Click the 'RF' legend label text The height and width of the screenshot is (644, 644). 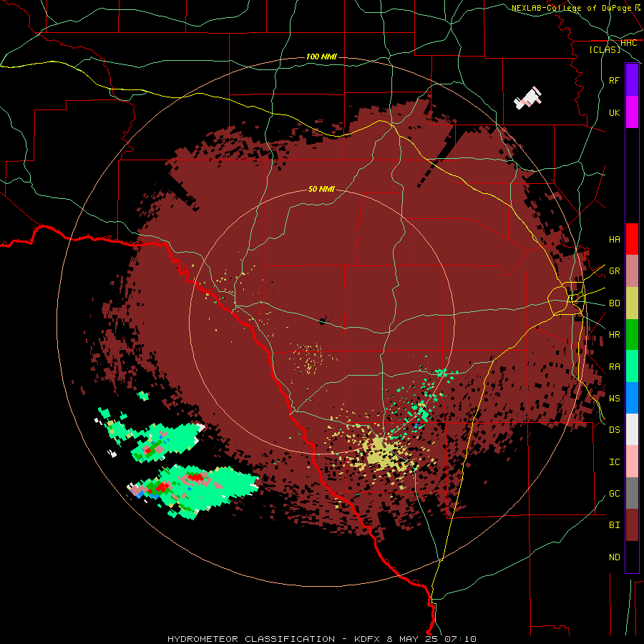pos(614,80)
